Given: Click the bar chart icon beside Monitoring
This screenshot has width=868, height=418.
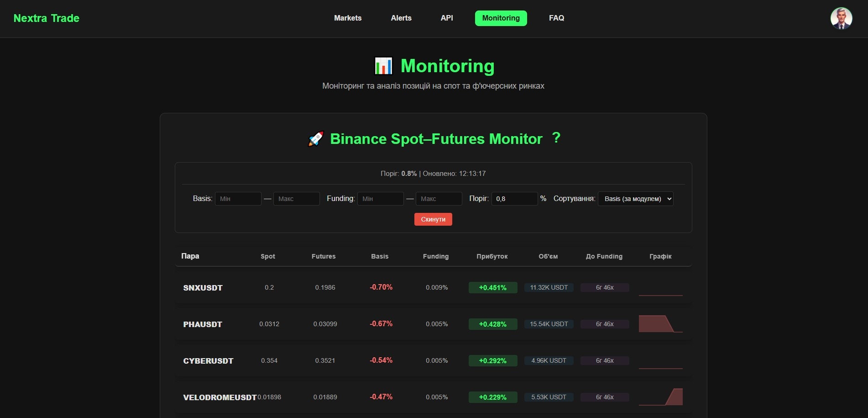Looking at the screenshot, I should (383, 66).
